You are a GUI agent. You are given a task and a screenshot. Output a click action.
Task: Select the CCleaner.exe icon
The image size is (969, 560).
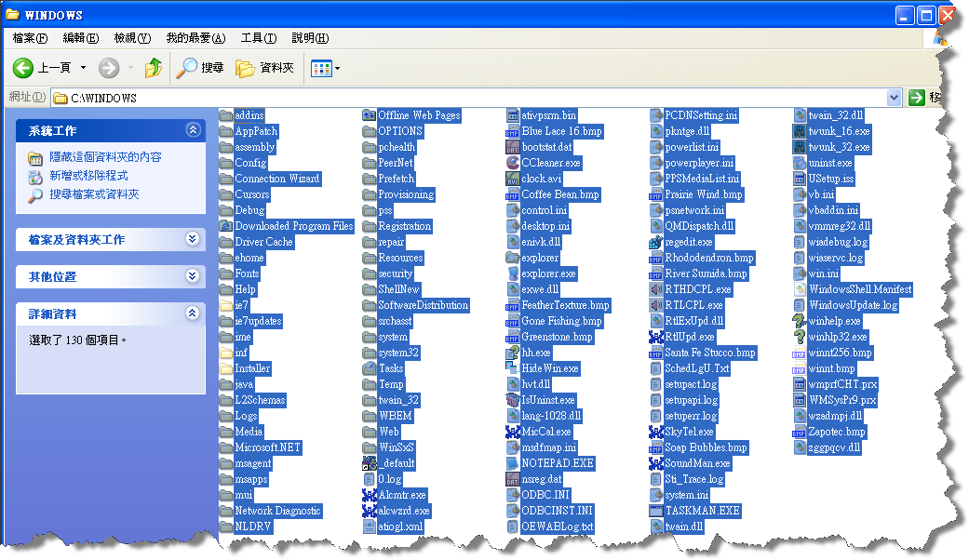pyautogui.click(x=513, y=163)
